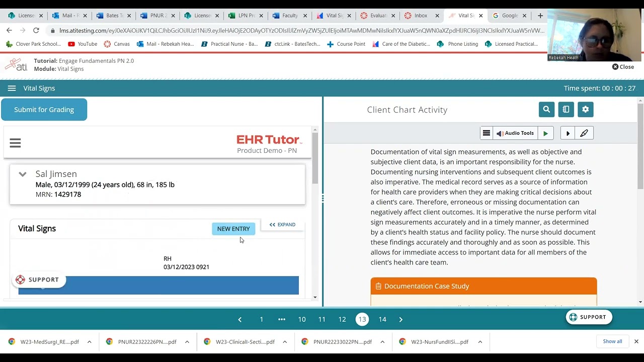Open the page ellipsis selector
Screen dimensions: 644x362
point(282,319)
